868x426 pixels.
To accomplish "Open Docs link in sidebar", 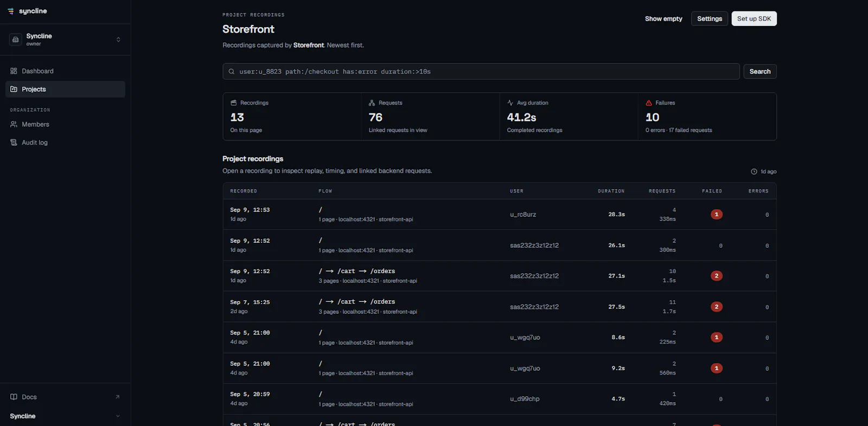I will [x=65, y=397].
